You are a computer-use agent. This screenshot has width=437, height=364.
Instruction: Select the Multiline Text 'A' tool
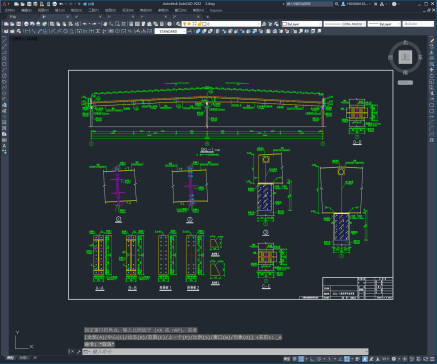click(x=4, y=146)
